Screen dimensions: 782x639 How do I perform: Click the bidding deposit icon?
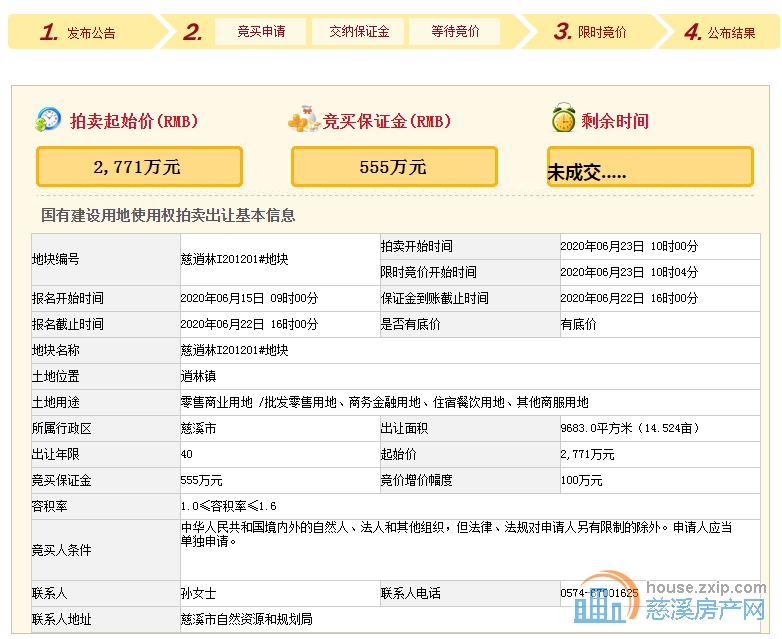(303, 121)
